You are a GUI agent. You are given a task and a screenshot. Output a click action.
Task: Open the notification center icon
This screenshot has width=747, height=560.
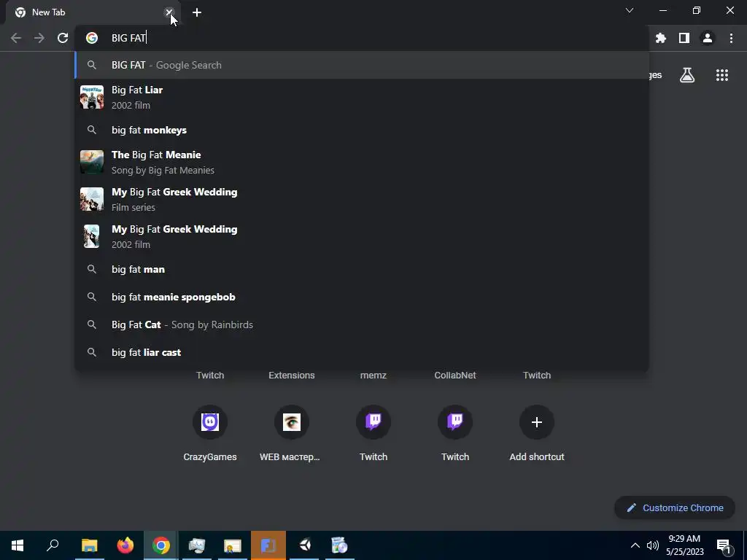pos(724,547)
